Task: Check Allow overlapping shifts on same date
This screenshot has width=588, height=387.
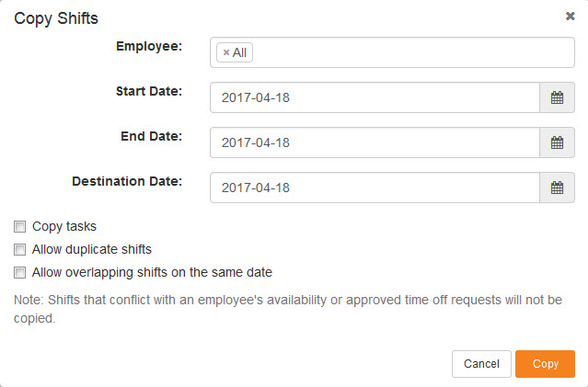Action: point(20,272)
